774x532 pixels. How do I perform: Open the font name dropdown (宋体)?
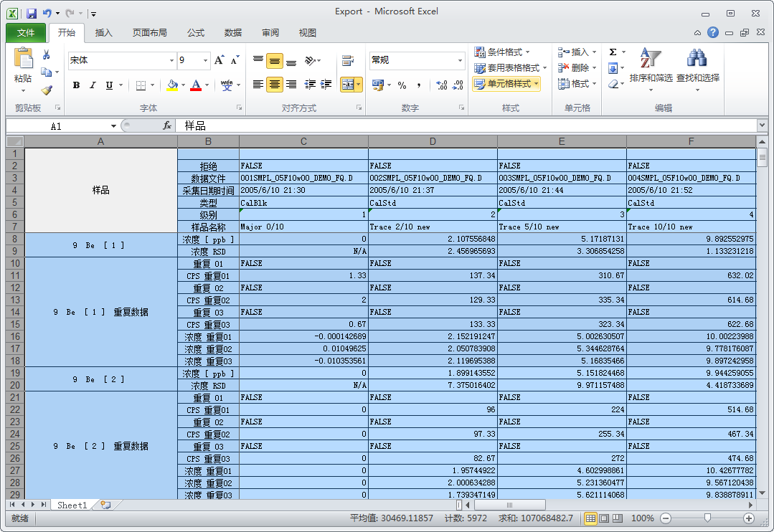(x=171, y=60)
